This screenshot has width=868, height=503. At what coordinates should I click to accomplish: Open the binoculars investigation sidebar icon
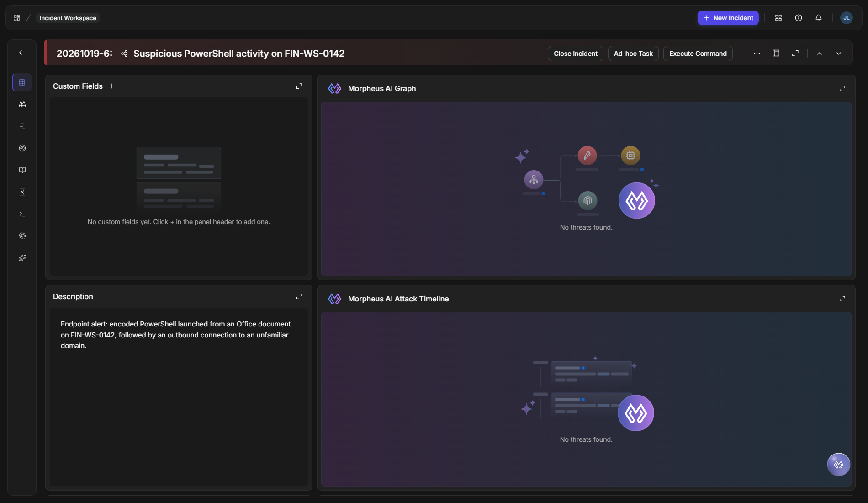[x=22, y=104]
